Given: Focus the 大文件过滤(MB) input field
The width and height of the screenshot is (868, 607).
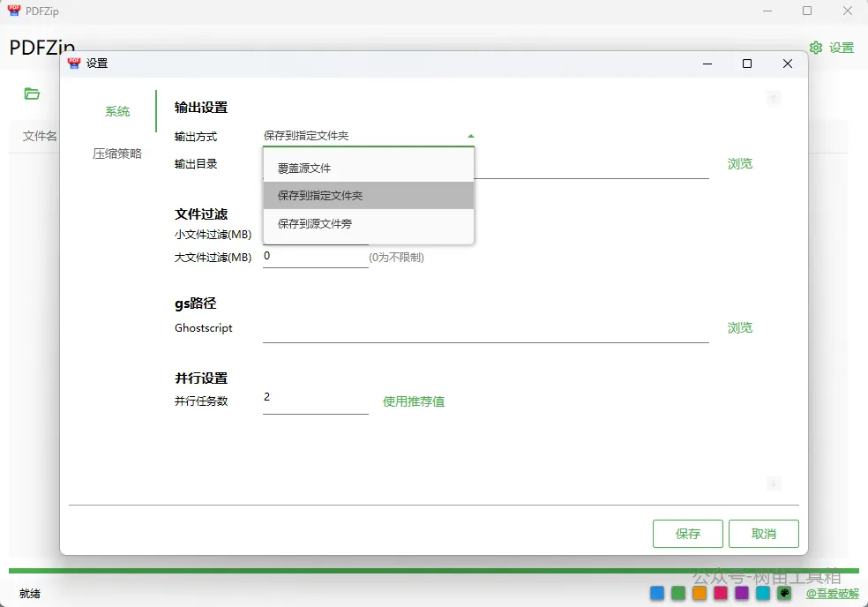Looking at the screenshot, I should 316,257.
